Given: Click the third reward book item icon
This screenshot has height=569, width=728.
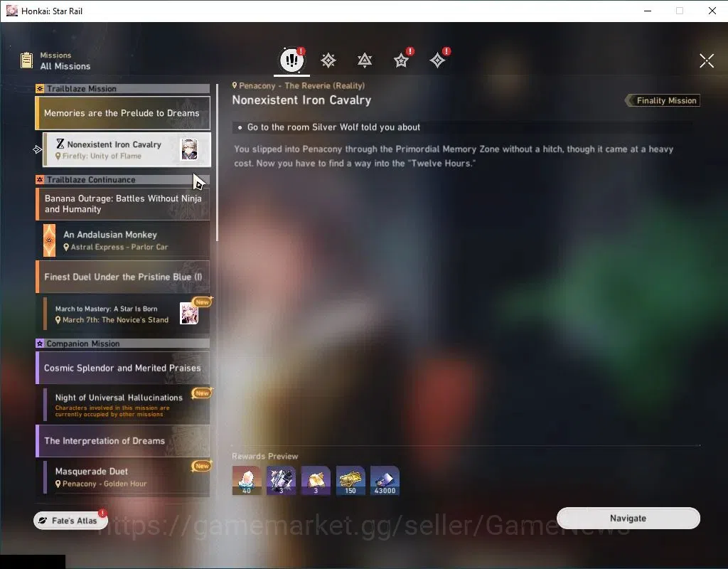Looking at the screenshot, I should [316, 481].
